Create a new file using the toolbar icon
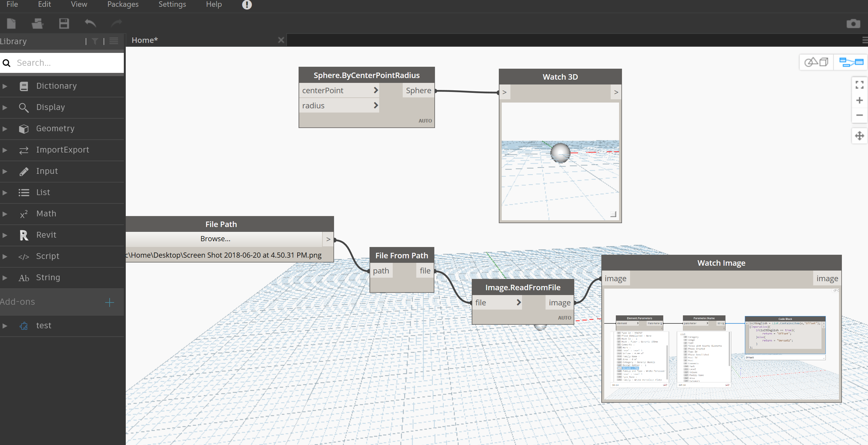The image size is (868, 445). click(x=11, y=23)
